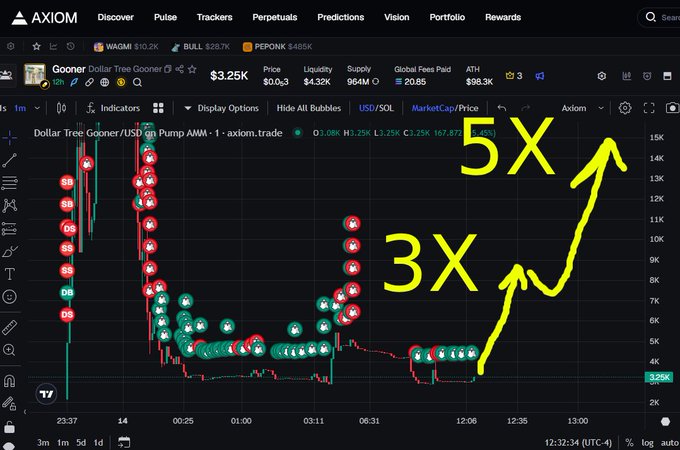Select the zoom in tool
680x450 pixels.
pyautogui.click(x=10, y=350)
